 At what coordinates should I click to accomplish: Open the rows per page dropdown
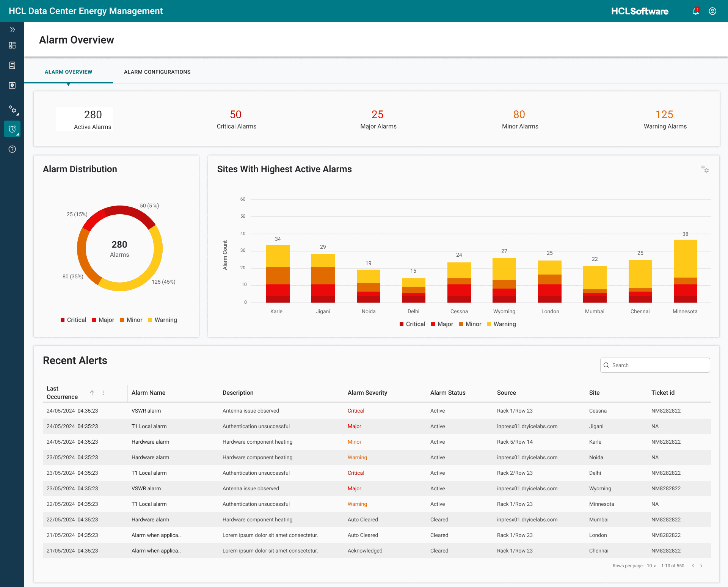651,566
